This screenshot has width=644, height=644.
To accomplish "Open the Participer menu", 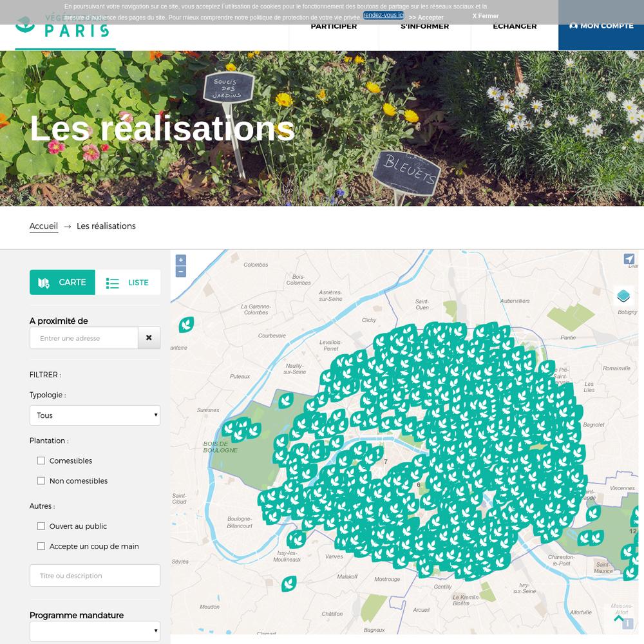I will (x=334, y=26).
